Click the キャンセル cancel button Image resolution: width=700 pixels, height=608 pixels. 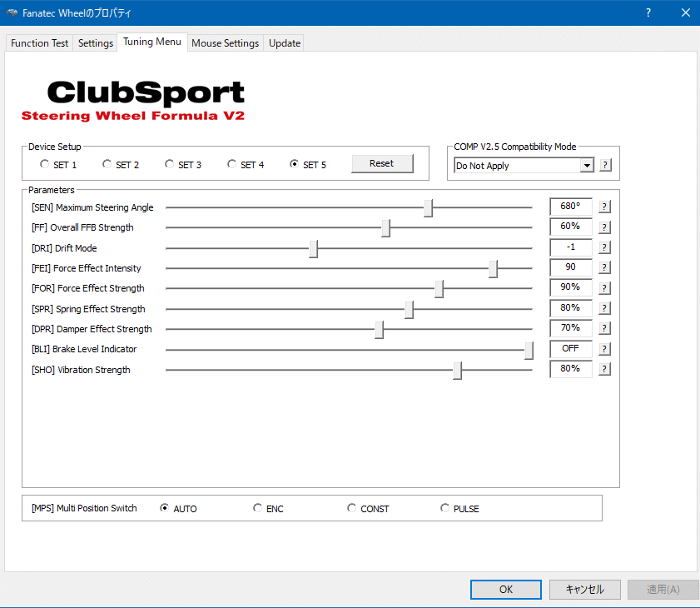click(585, 590)
